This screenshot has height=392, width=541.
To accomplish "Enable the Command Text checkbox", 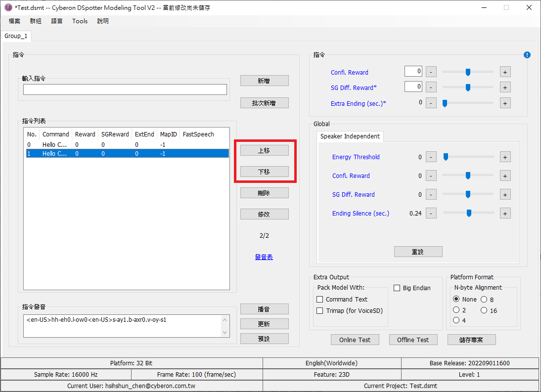I will pyautogui.click(x=320, y=300).
